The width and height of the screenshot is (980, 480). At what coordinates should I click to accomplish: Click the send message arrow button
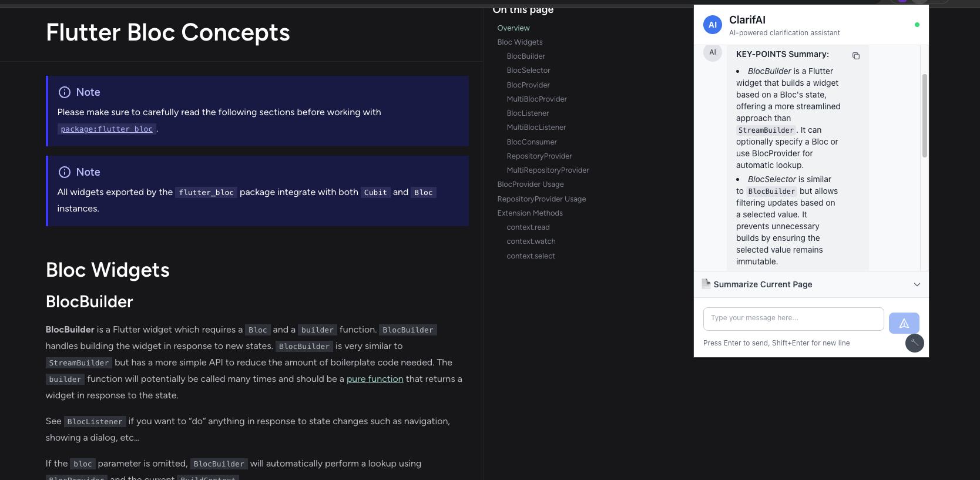(904, 323)
